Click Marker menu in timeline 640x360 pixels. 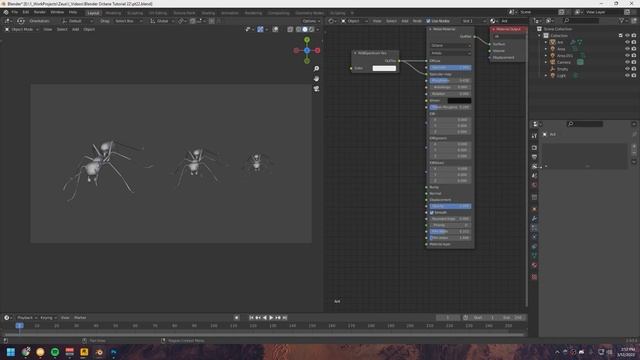[80, 318]
